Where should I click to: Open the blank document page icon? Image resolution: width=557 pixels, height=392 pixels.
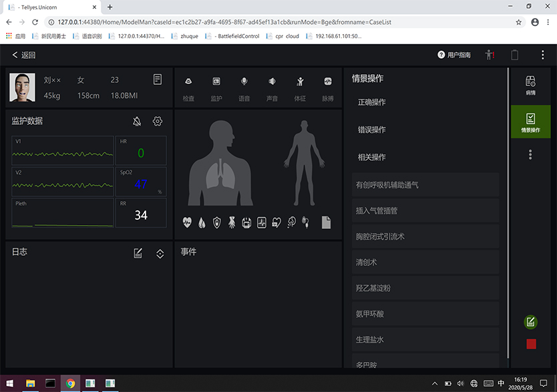click(326, 222)
